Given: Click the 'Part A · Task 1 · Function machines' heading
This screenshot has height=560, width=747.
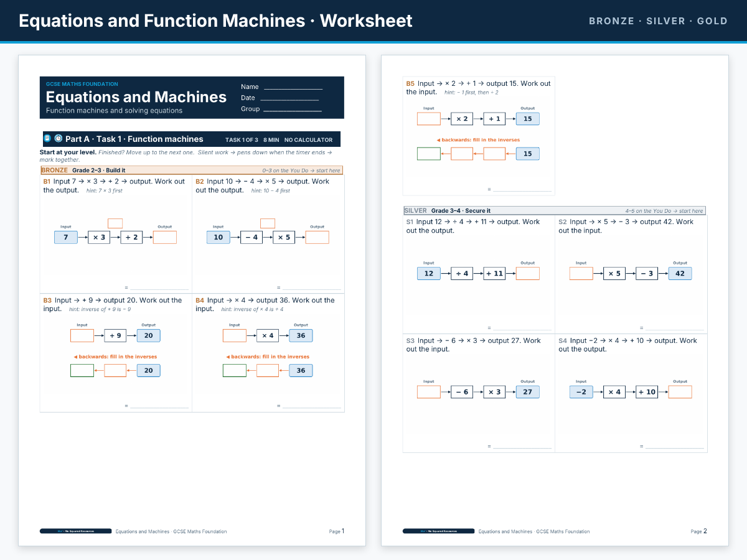Looking at the screenshot, I should click(x=134, y=139).
